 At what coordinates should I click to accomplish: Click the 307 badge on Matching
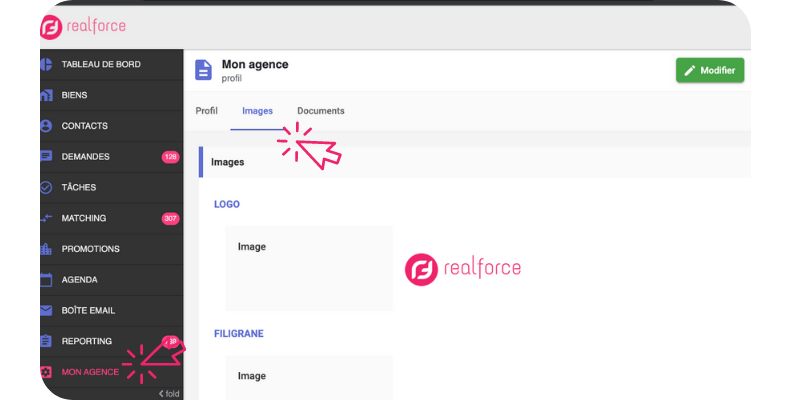click(x=170, y=219)
